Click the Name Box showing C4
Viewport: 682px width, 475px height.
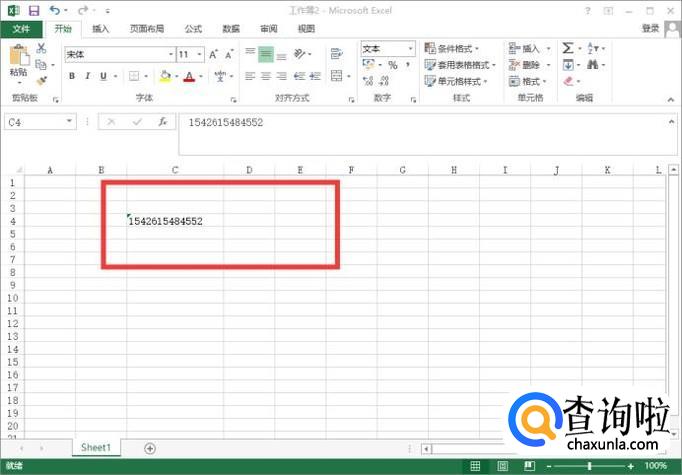point(40,122)
